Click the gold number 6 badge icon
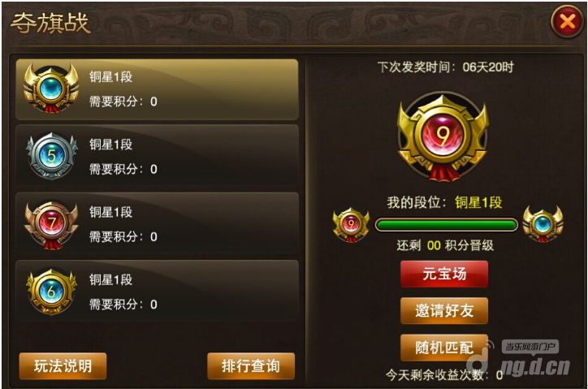 51,292
